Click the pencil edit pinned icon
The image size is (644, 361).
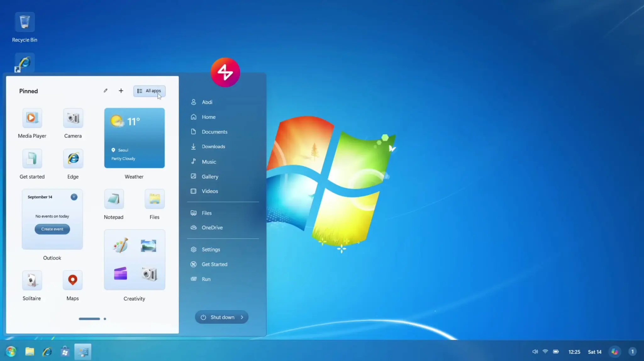point(106,91)
